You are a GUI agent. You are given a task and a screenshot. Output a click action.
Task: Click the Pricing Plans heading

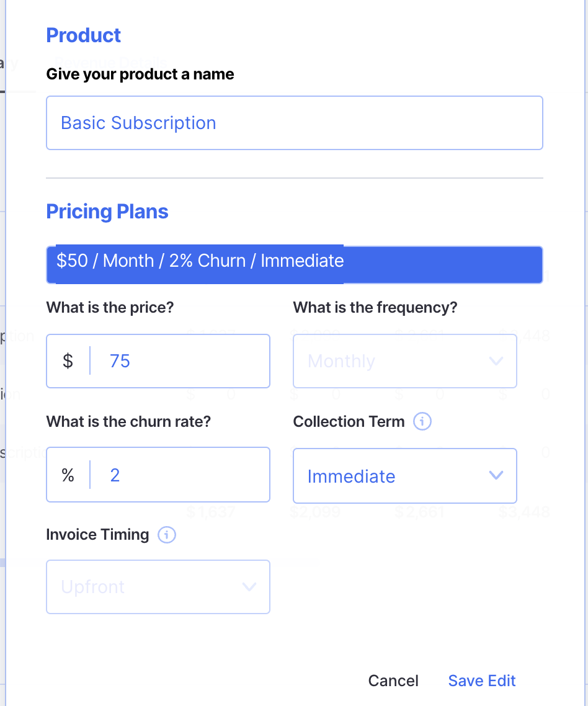[x=107, y=212]
